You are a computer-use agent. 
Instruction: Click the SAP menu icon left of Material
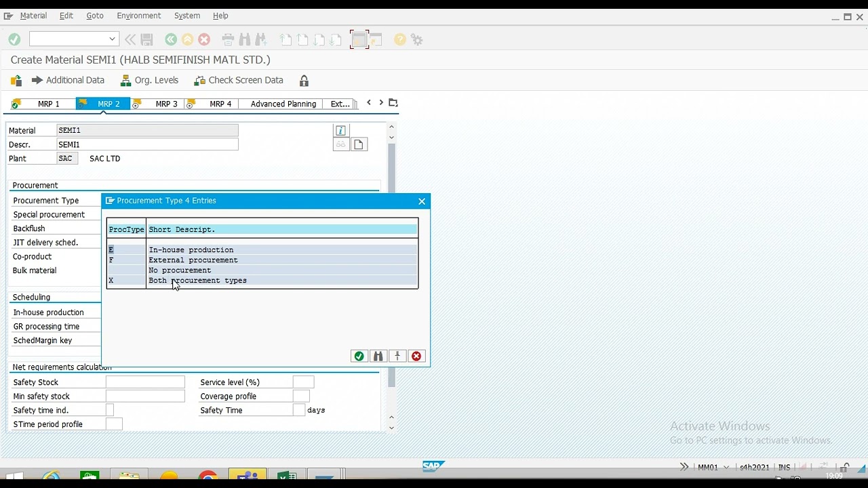[x=8, y=16]
